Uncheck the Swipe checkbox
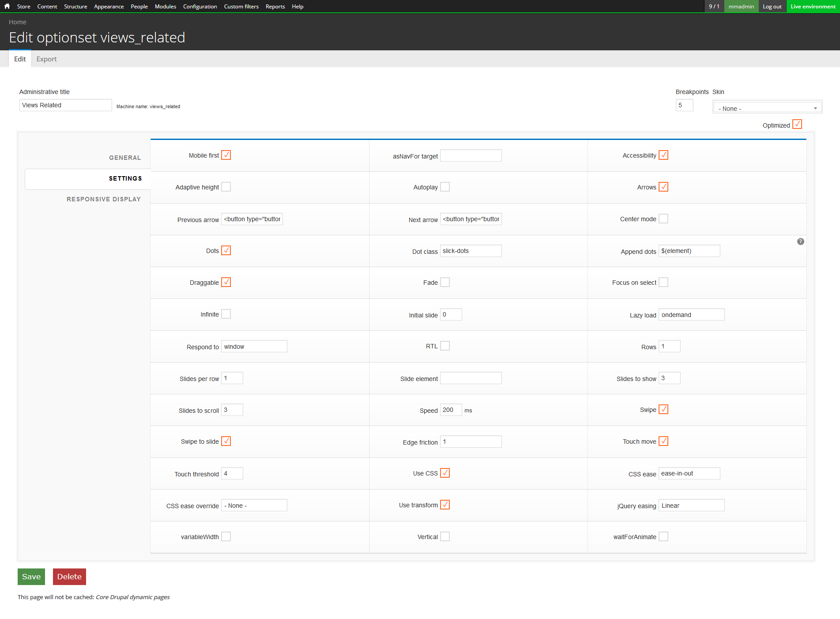 663,409
